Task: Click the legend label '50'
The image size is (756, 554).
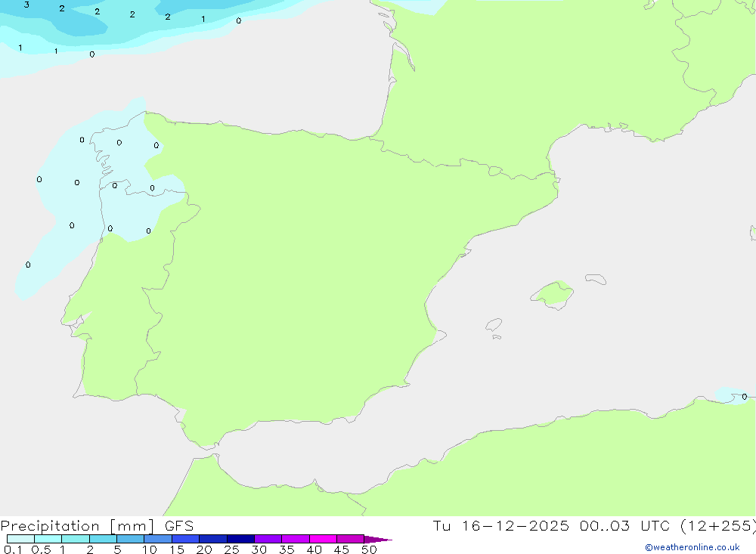Action: point(370,549)
